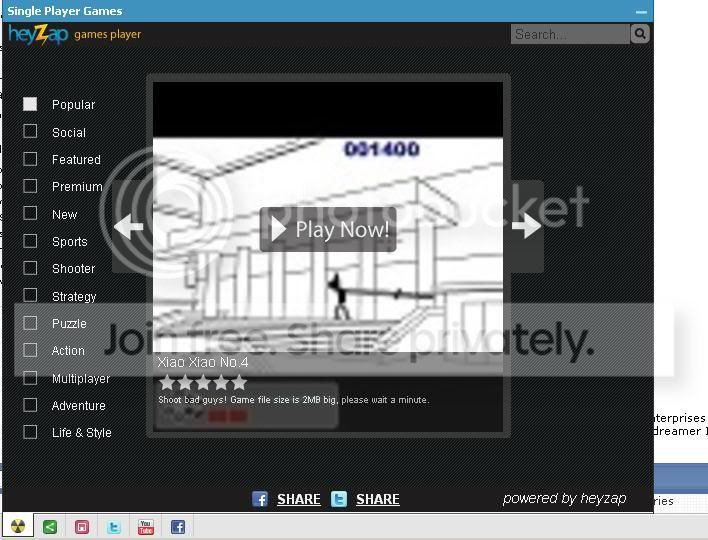Tick the Life & Style checkbox
Screen dimensions: 708x540
tap(30, 432)
